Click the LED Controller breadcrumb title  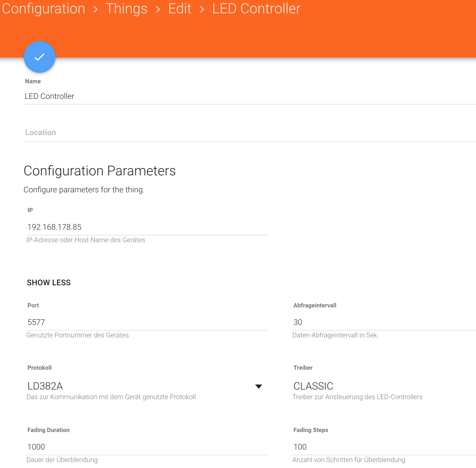256,9
